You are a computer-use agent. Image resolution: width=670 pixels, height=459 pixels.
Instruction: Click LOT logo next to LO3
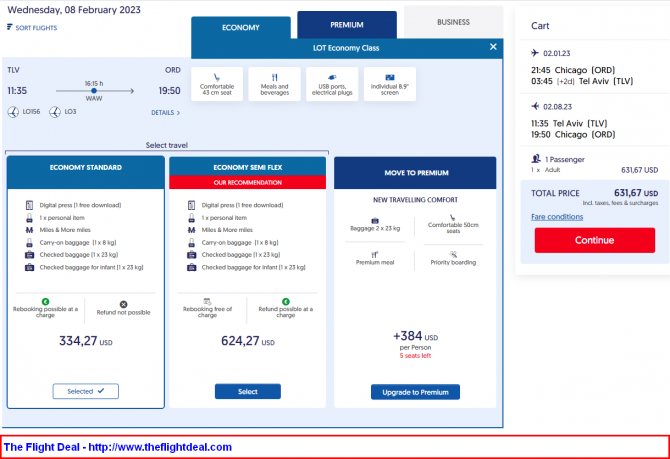pyautogui.click(x=55, y=112)
